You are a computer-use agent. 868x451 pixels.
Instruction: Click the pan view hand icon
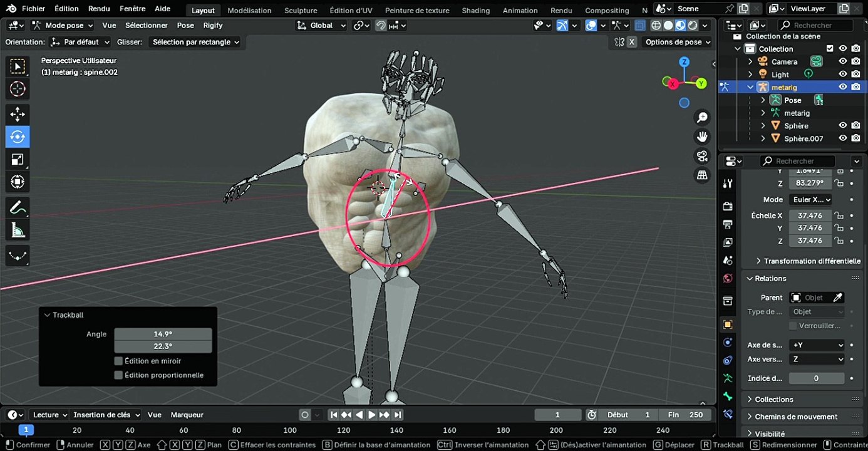point(702,137)
